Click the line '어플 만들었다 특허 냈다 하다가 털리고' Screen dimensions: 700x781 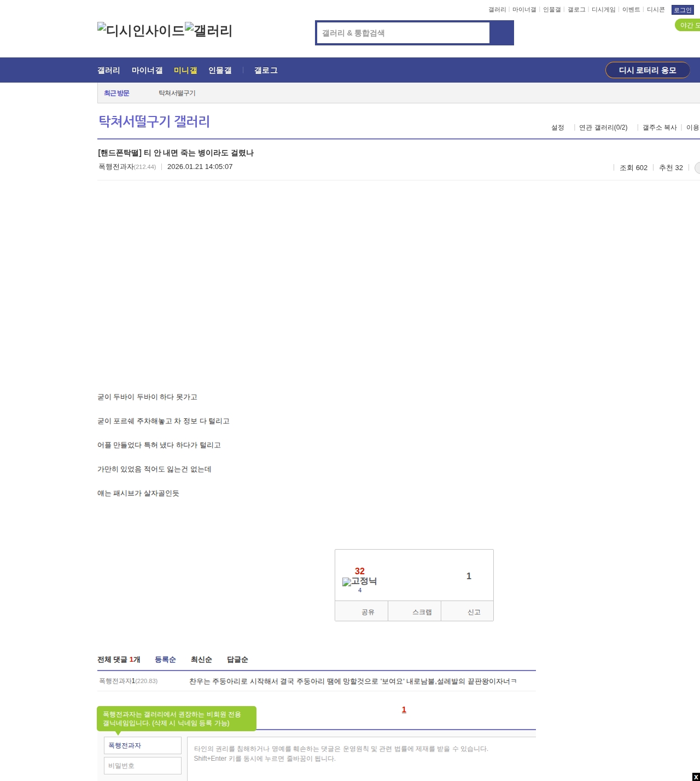click(x=159, y=445)
